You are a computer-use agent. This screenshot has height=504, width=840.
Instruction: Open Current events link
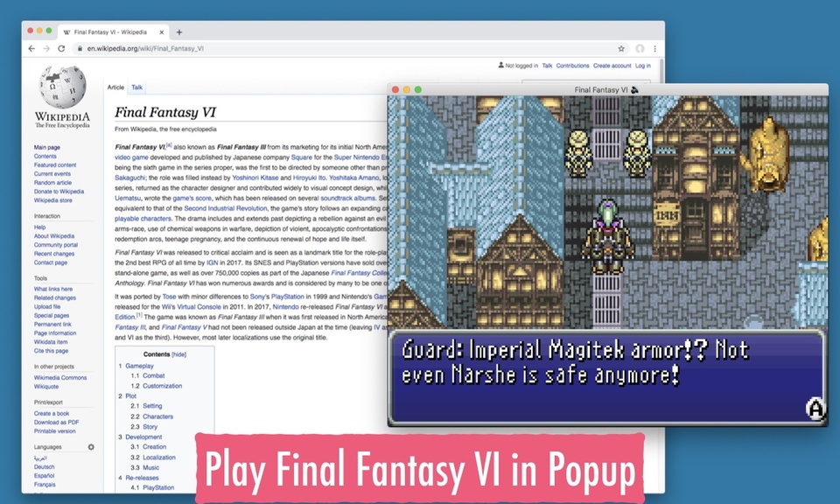52,174
